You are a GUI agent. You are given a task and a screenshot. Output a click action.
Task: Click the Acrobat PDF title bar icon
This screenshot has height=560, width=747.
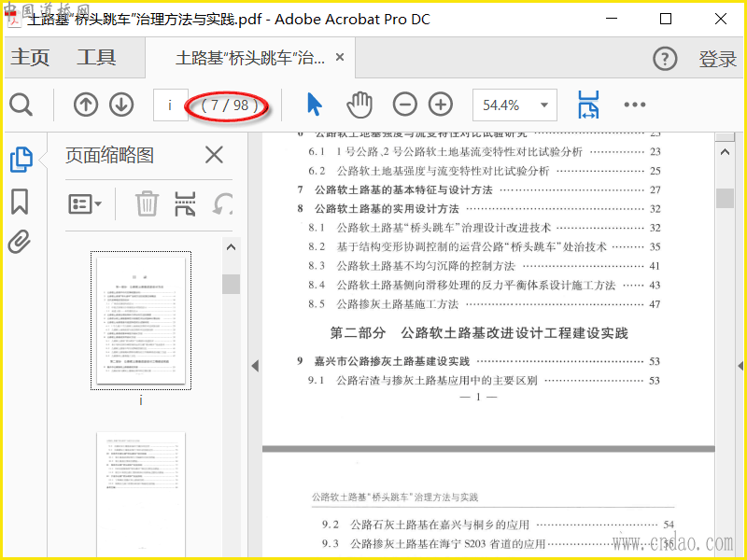coord(14,19)
